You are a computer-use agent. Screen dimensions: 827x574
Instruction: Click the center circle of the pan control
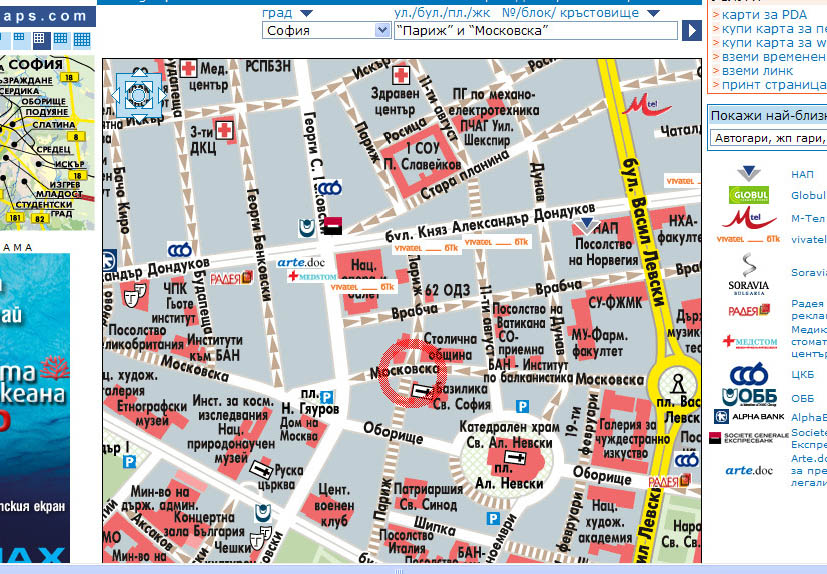pos(139,94)
